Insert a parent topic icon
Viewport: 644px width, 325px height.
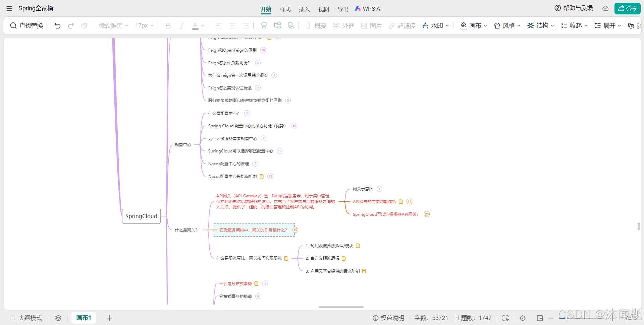pyautogui.click(x=291, y=25)
